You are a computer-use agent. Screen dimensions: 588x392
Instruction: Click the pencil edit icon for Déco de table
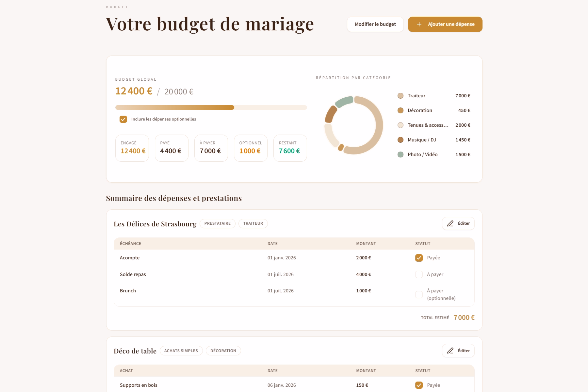coord(450,351)
